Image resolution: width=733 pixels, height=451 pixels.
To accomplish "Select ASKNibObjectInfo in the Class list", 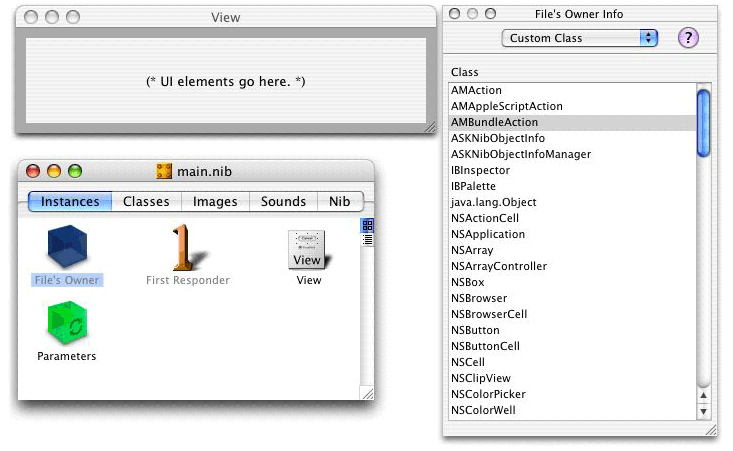I will coord(572,138).
